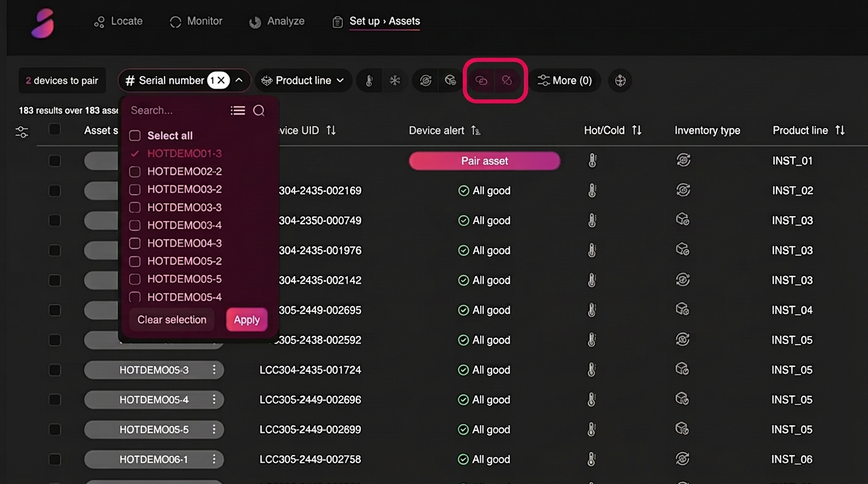Viewport: 868px width, 484px height.
Task: Click the globe icon beside More
Action: tap(620, 81)
